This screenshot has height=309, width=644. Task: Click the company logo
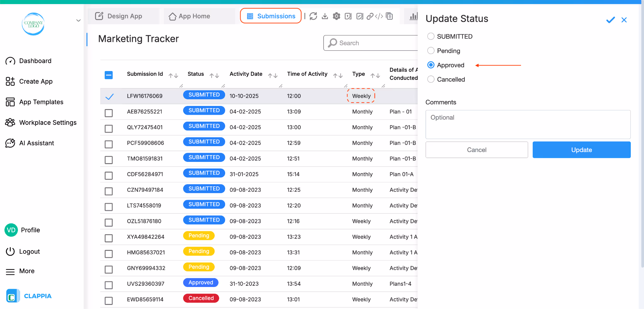[x=33, y=24]
